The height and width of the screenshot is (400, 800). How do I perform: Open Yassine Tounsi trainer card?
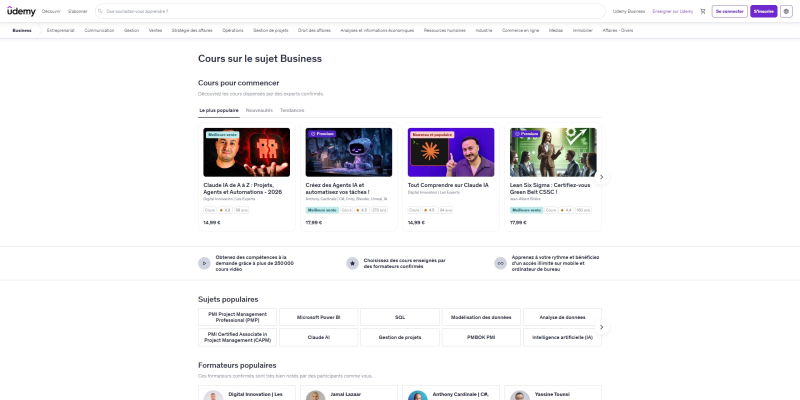553,393
